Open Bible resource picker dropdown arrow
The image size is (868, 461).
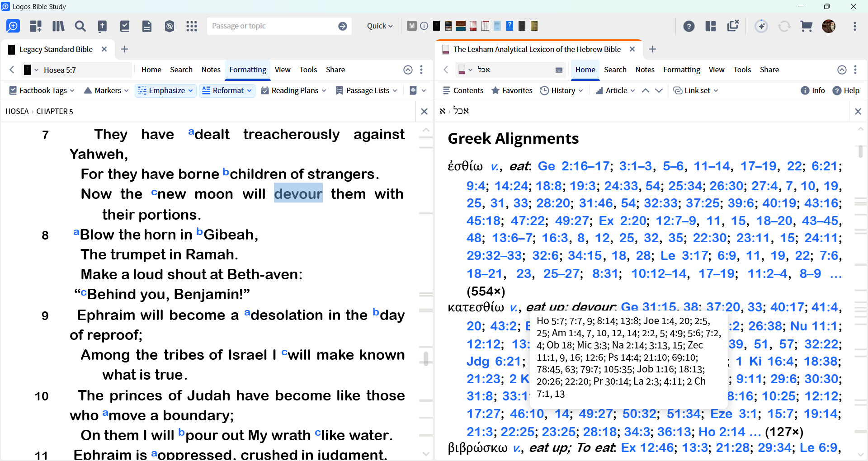[x=37, y=70]
